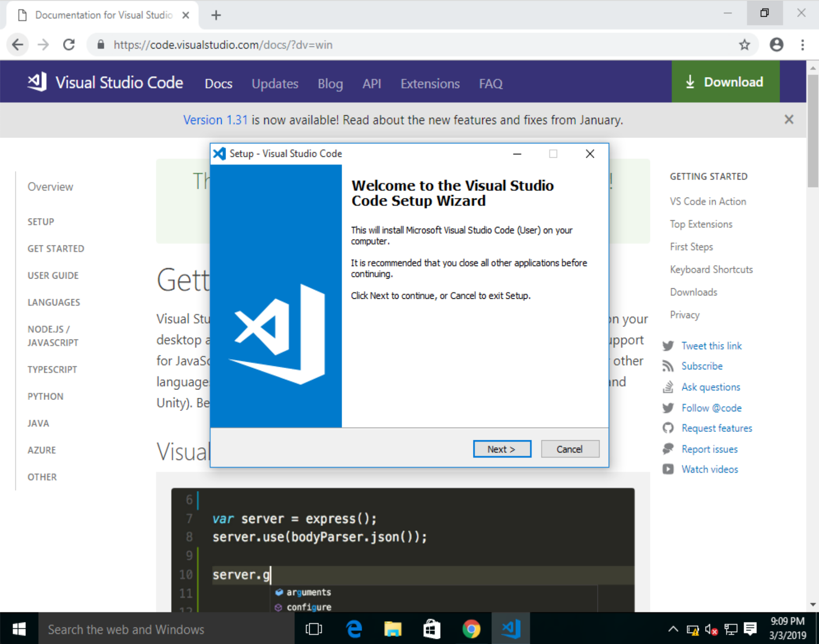Expand the TYPESCRIPT sidebar section
Image resolution: width=819 pixels, height=644 pixels.
coord(52,369)
